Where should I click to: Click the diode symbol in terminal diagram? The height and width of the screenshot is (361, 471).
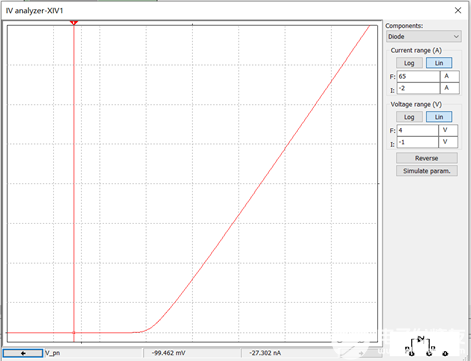pyautogui.click(x=421, y=339)
